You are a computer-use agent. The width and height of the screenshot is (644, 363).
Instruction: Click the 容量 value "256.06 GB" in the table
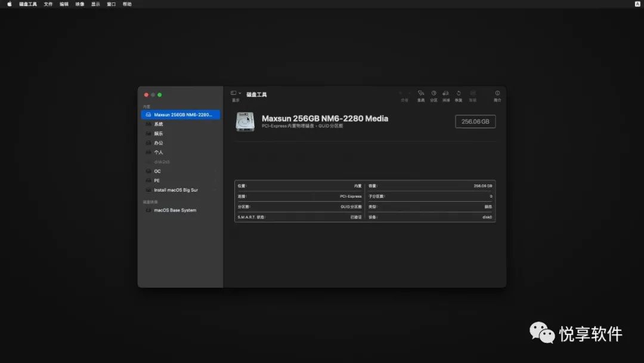point(483,186)
